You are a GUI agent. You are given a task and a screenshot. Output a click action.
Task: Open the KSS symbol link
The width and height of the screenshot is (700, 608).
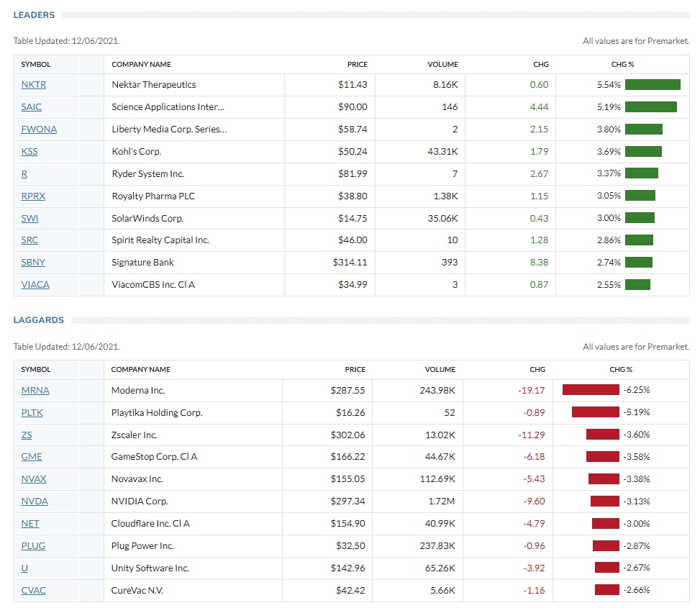[29, 151]
